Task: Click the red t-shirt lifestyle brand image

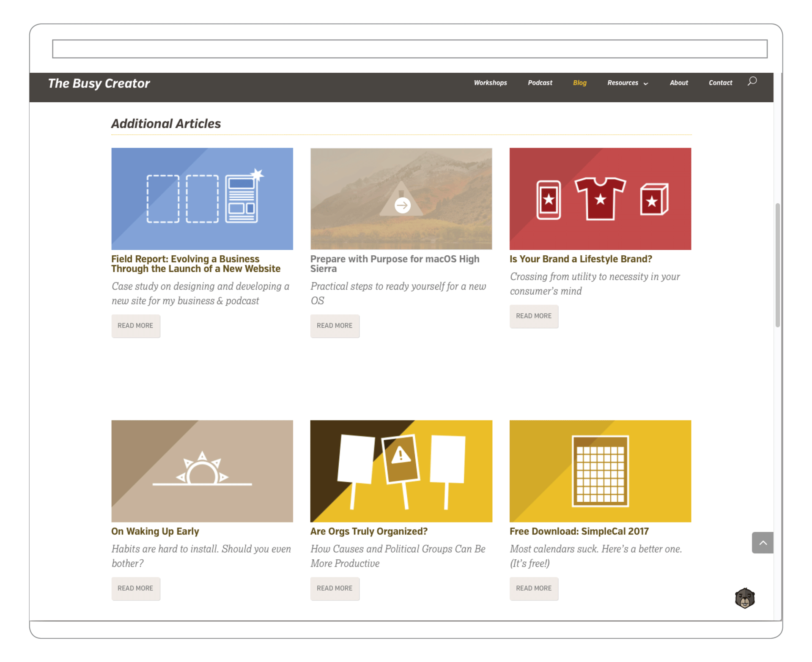Action: [600, 199]
